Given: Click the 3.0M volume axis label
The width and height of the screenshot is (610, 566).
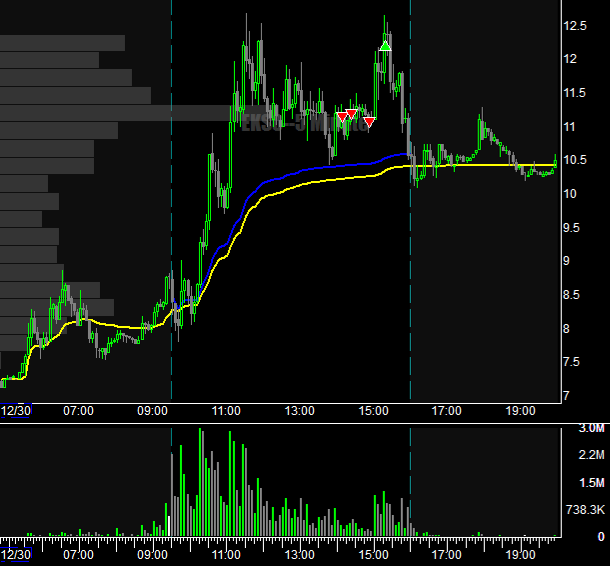Looking at the screenshot, I should point(592,429).
